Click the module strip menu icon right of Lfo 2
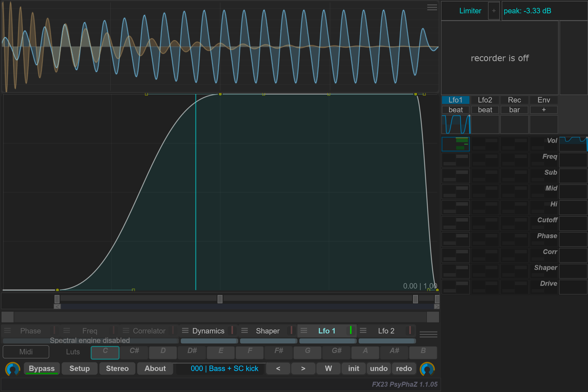Screen dimensions: 588x392 point(428,334)
